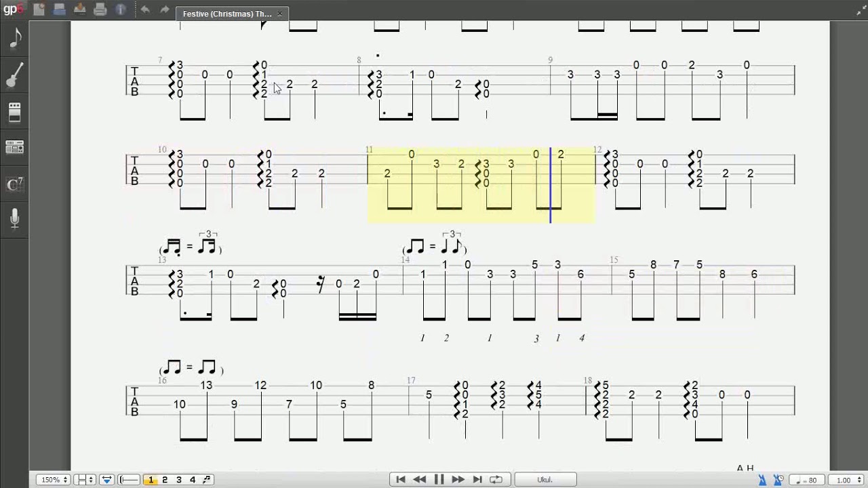Click the blue playback cursor in bar 11
The image size is (868, 488).
tap(550, 185)
